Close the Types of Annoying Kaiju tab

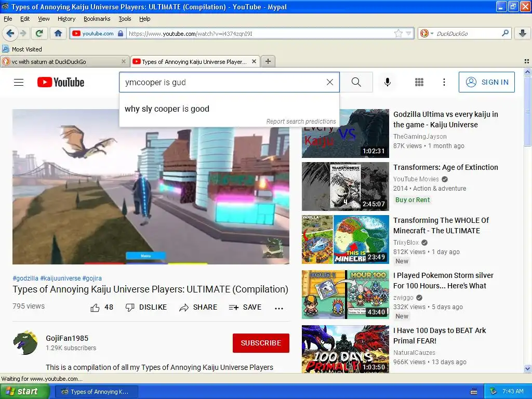click(x=254, y=61)
